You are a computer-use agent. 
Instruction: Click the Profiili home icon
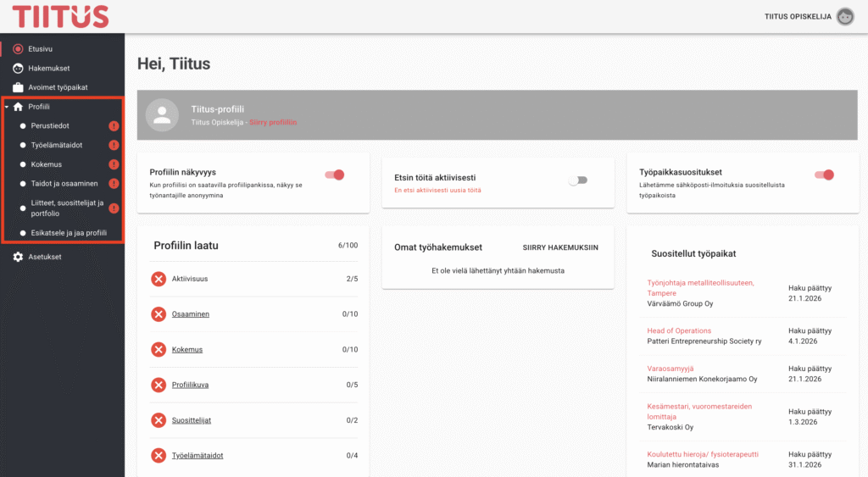(19, 106)
